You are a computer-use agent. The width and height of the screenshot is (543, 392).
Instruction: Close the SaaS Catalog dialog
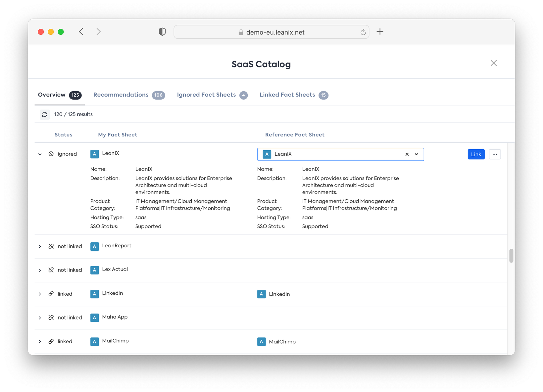pyautogui.click(x=494, y=63)
